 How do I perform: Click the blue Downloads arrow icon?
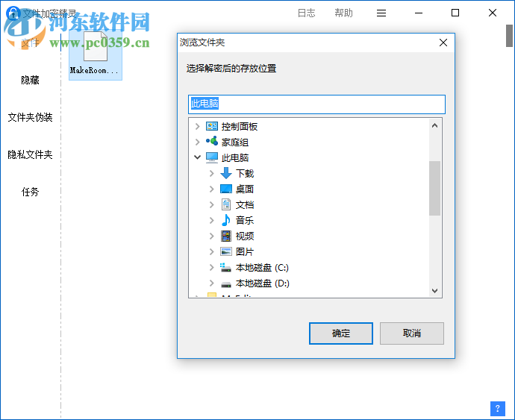point(226,173)
